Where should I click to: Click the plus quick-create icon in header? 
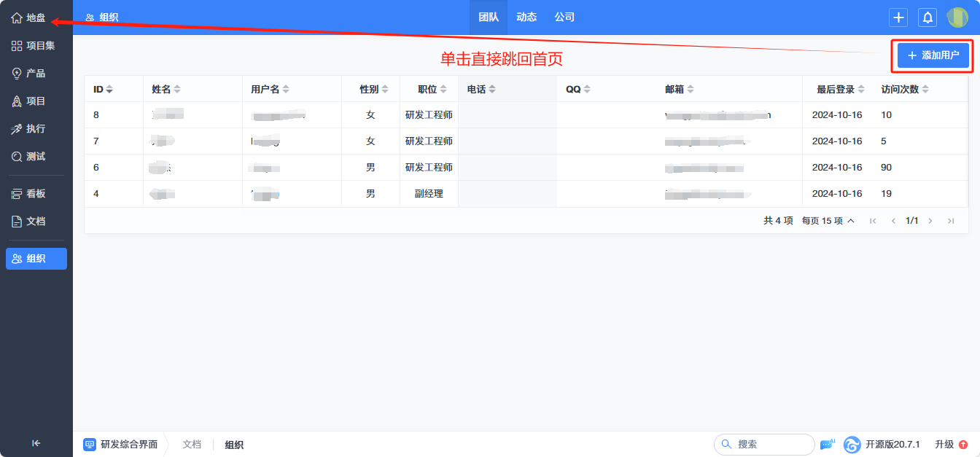(898, 17)
